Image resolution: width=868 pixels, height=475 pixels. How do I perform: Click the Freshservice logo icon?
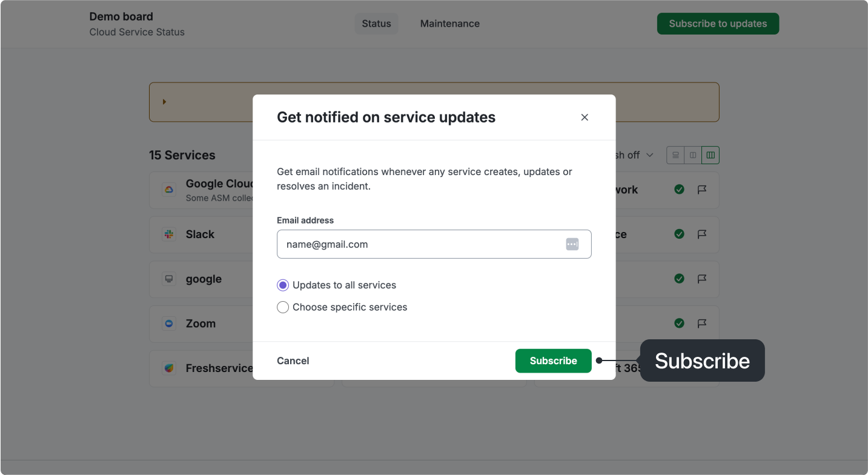[169, 368]
